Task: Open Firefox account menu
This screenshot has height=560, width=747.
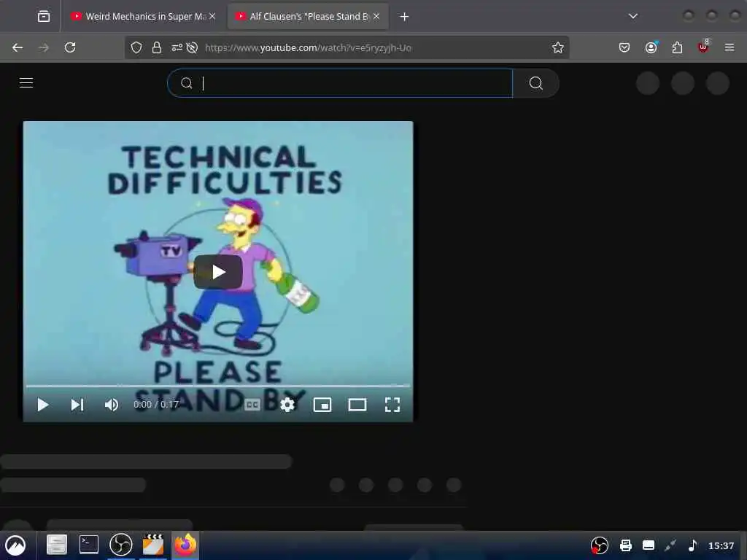Action: click(x=651, y=47)
